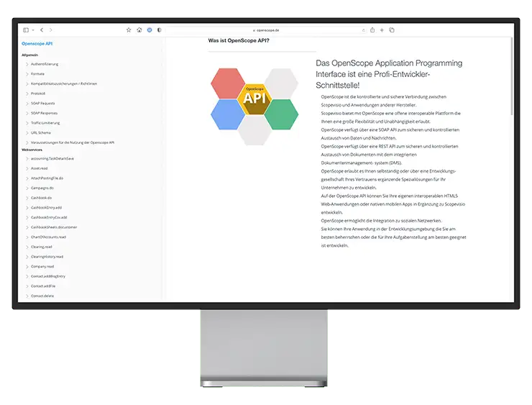Expand the URL Schema chevron
Viewport: 532px width, 405px height.
pos(27,133)
